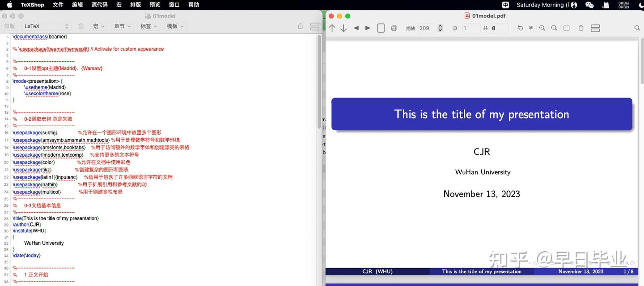The image size is (644, 286).
Task: Click the page number field showing 1
Action: click(471, 28)
